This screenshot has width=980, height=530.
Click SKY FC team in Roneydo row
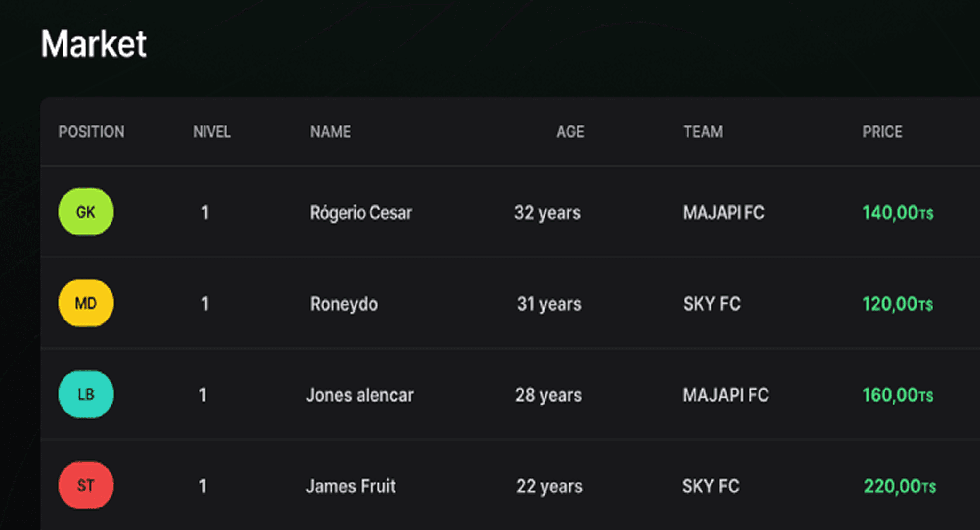coord(711,304)
